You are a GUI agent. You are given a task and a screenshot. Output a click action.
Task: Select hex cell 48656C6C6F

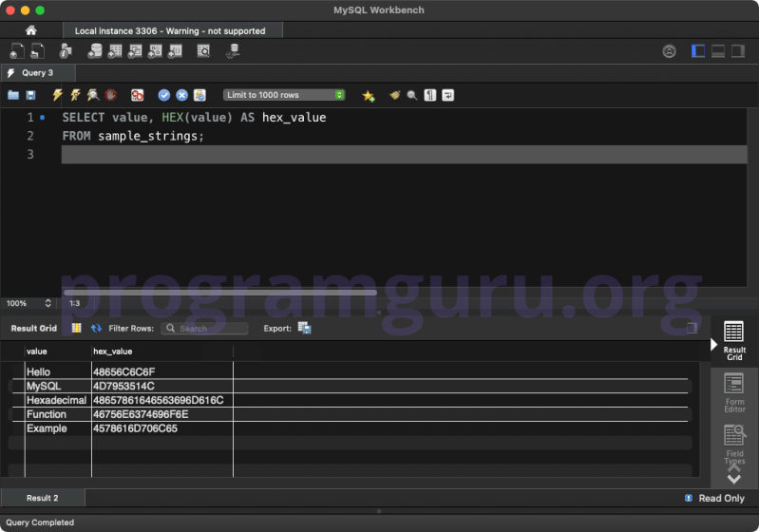coord(162,371)
